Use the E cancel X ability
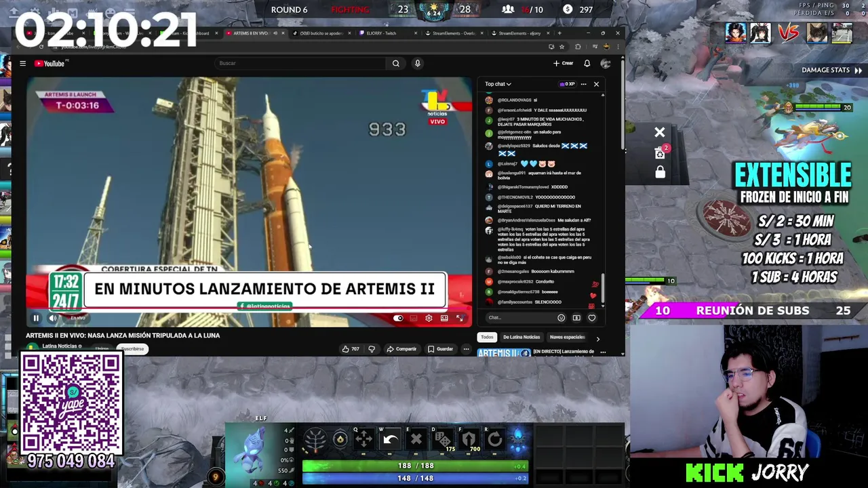868x488 pixels. pos(416,439)
